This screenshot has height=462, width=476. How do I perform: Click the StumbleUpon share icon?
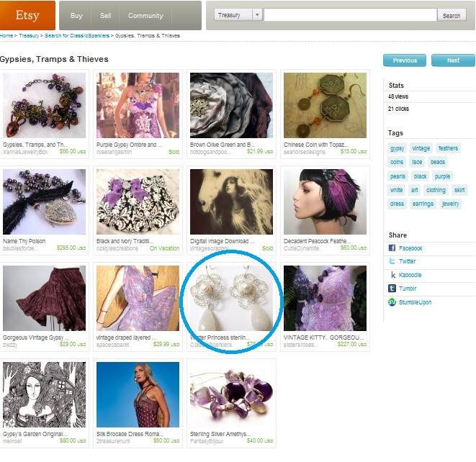tap(392, 302)
